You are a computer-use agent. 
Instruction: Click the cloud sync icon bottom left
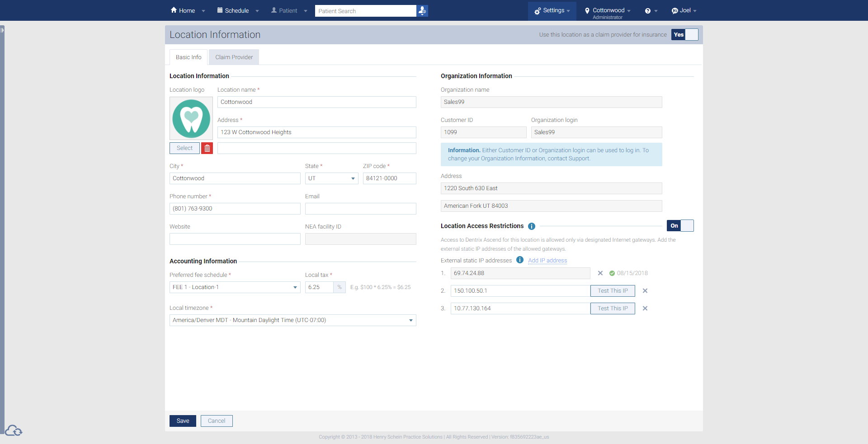click(14, 431)
